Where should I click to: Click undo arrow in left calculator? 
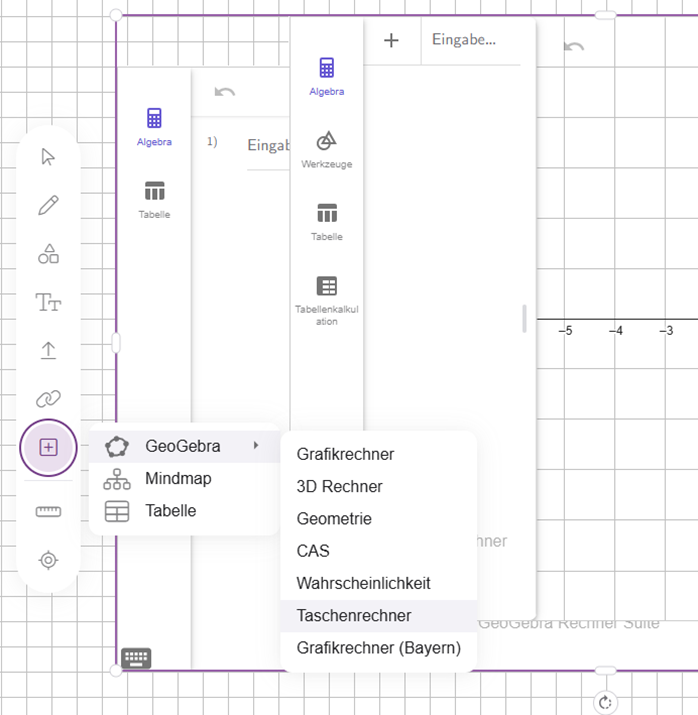(x=225, y=92)
